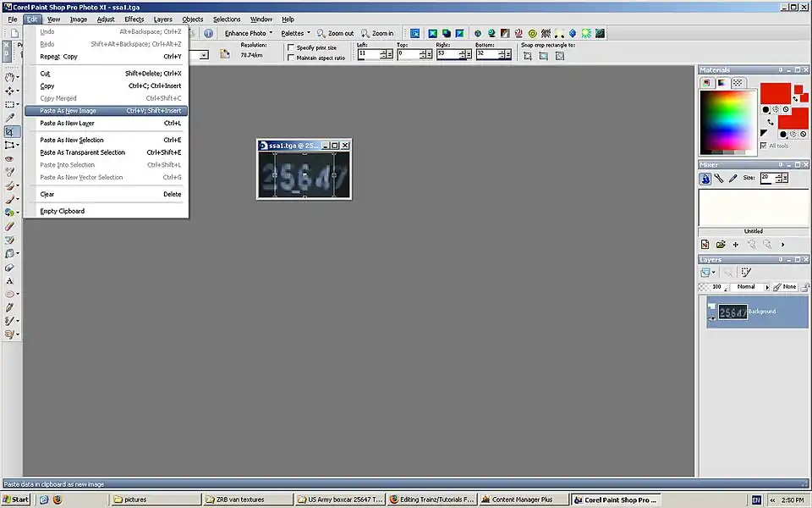This screenshot has width=812, height=508.
Task: Open a mixer page with folder icon
Action: point(720,244)
